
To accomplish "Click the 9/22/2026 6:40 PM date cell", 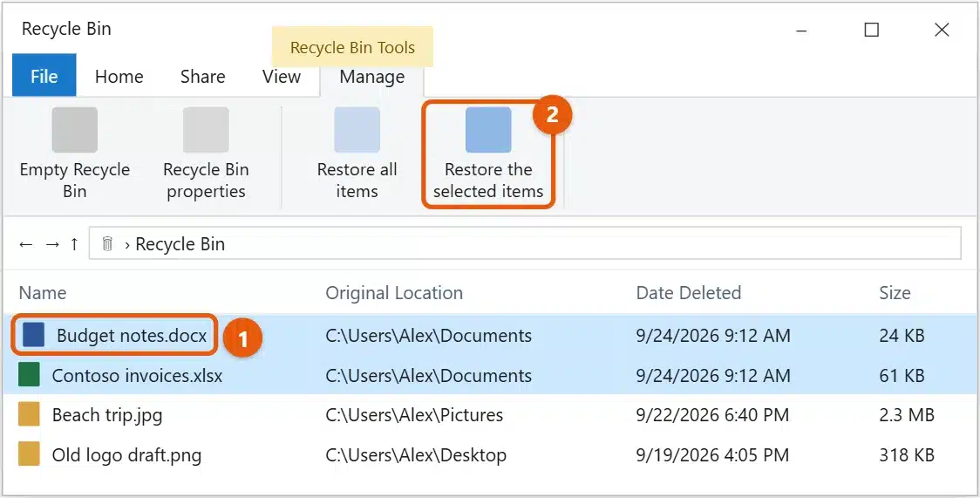I will (x=711, y=414).
